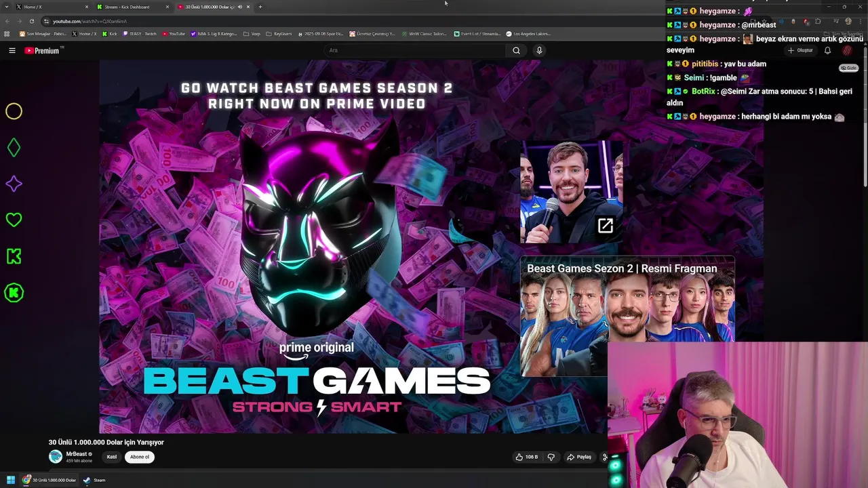The height and width of the screenshot is (488, 868).
Task: Go back with browser back arrow
Action: [7, 21]
